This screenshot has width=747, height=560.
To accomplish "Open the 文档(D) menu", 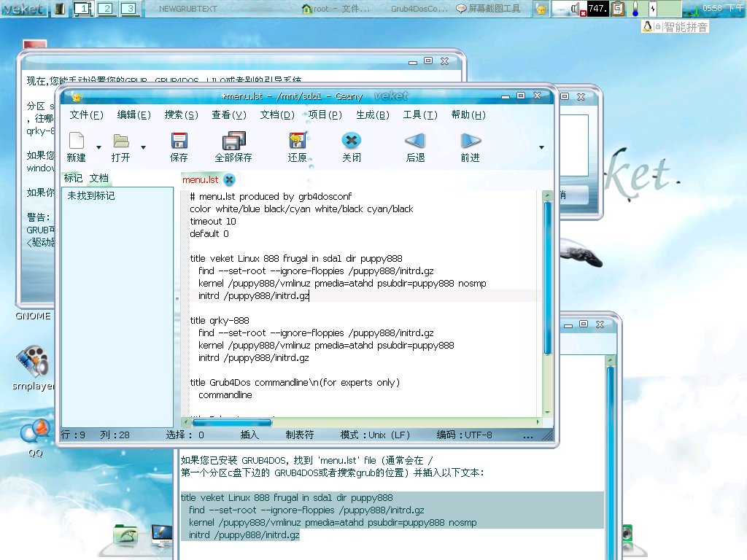I will (277, 114).
